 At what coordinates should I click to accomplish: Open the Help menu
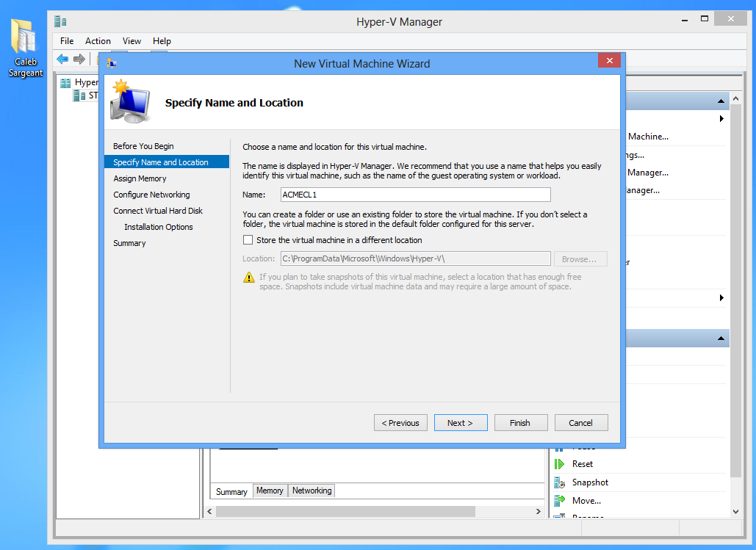click(162, 41)
